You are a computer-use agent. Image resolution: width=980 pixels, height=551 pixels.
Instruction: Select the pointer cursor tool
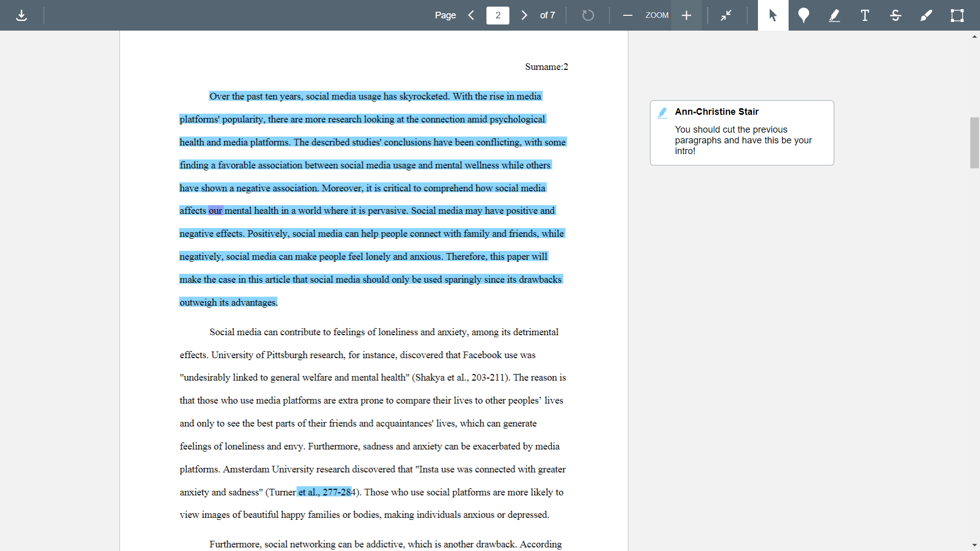click(773, 15)
